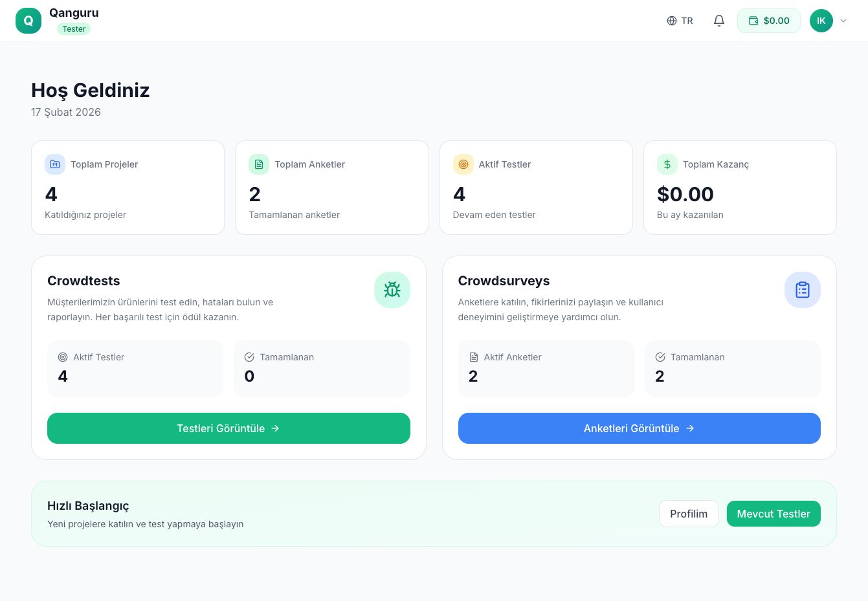The width and height of the screenshot is (868, 601).
Task: Click the wallet icon in the balance button
Action: point(753,20)
